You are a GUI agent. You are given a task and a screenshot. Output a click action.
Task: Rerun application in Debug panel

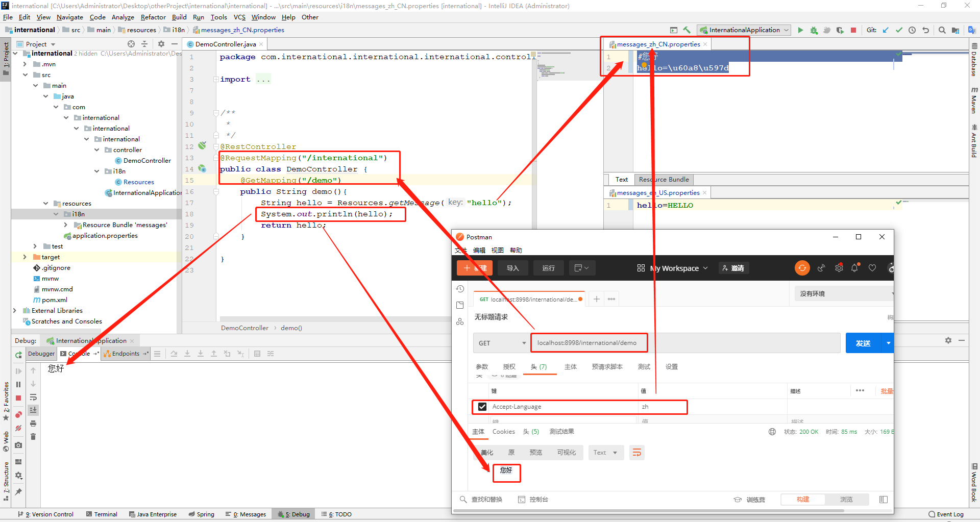[x=18, y=355]
